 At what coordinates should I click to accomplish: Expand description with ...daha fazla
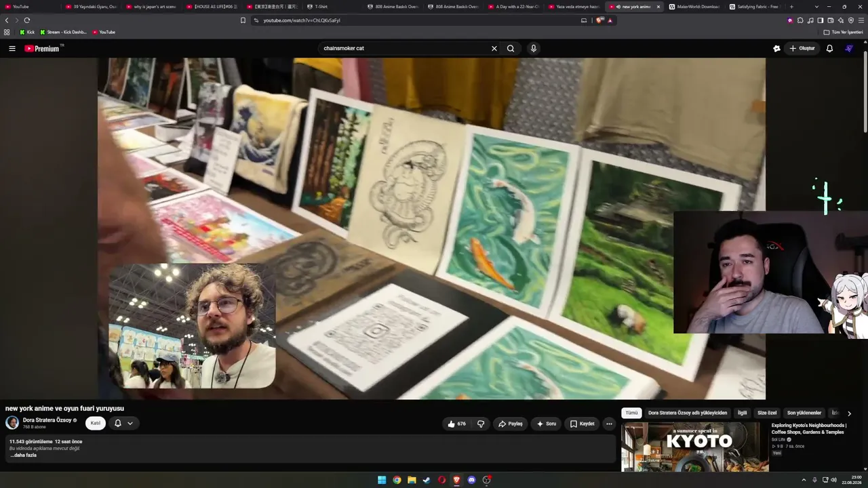click(24, 455)
